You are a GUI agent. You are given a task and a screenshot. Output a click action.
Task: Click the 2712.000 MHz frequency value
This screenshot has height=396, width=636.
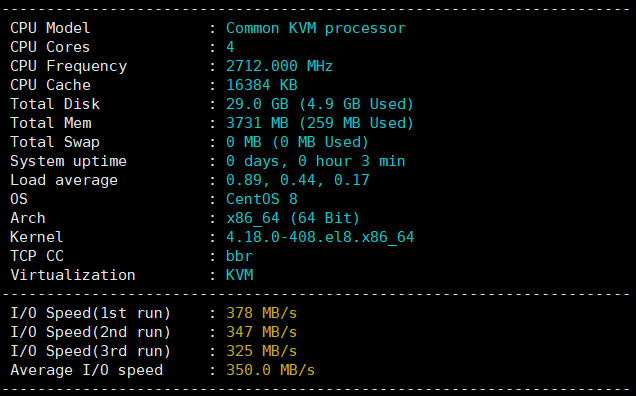pos(279,66)
